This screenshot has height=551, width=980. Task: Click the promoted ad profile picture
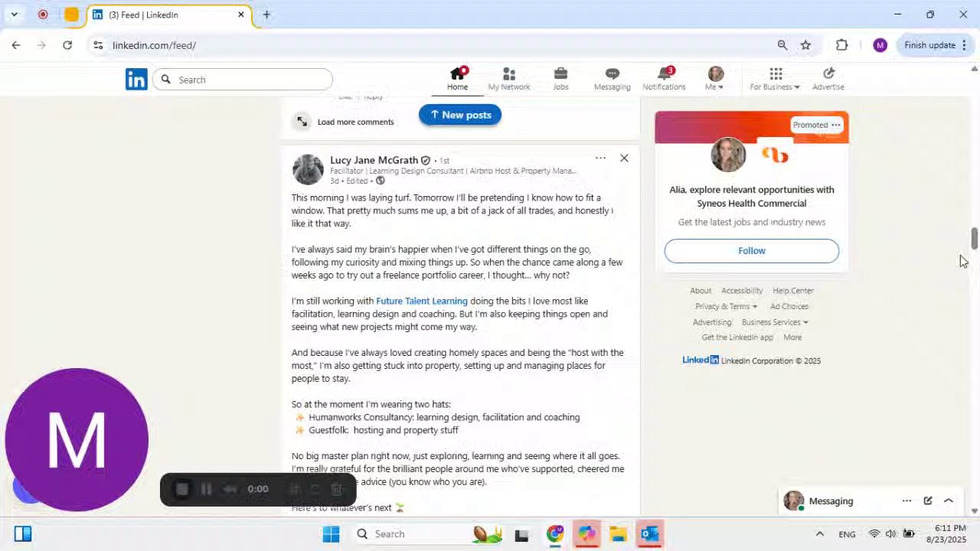point(728,155)
